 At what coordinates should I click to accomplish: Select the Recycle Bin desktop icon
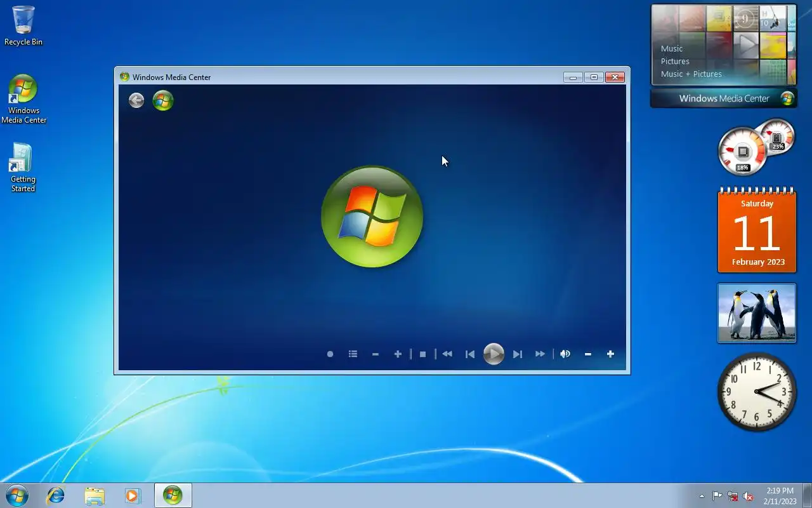pyautogui.click(x=23, y=26)
